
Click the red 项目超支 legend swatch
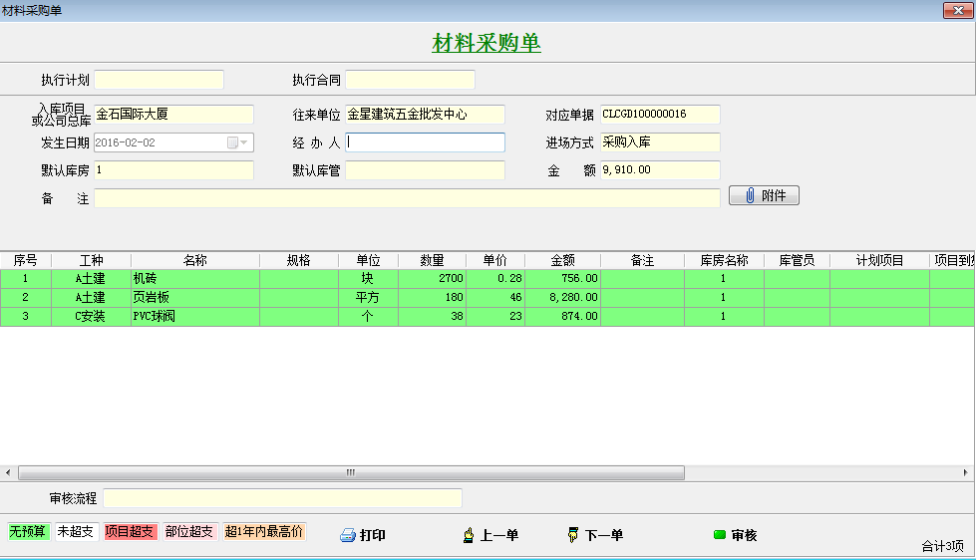pos(131,532)
